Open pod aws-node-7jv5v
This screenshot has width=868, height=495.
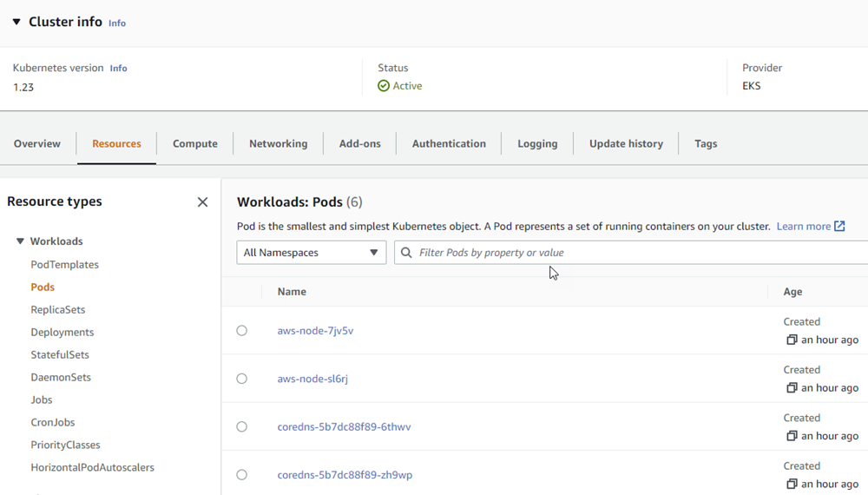[x=316, y=331]
